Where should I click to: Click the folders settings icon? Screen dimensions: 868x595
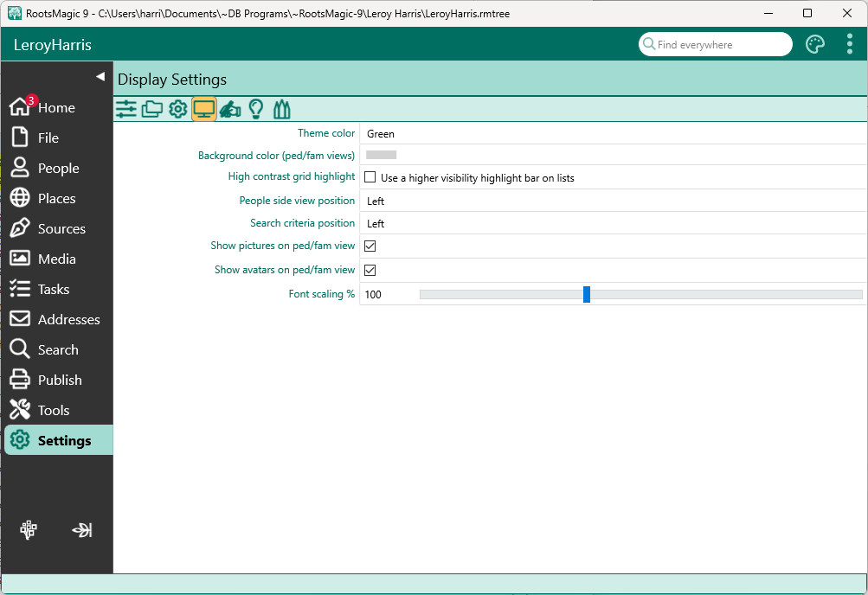click(152, 109)
